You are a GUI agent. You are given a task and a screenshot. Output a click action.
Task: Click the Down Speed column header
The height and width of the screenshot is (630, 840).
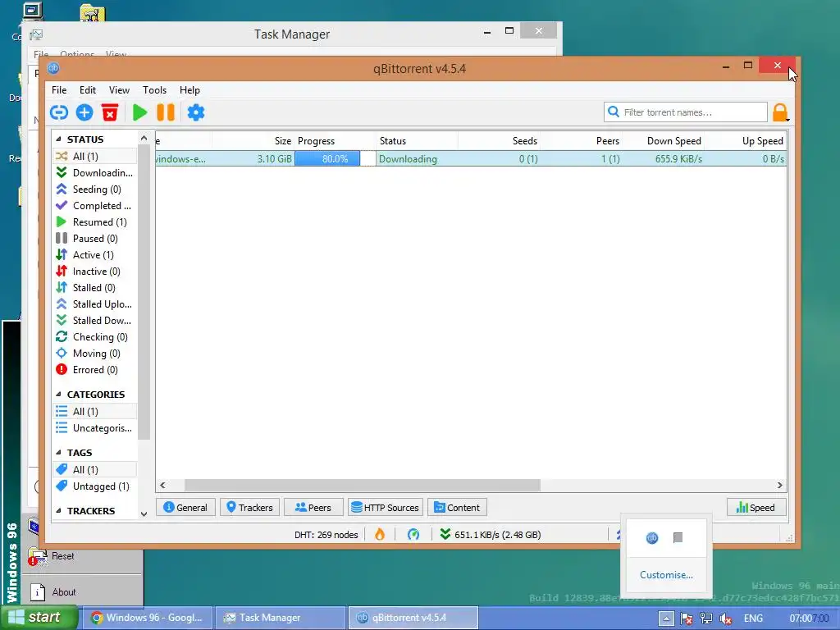coord(663,141)
